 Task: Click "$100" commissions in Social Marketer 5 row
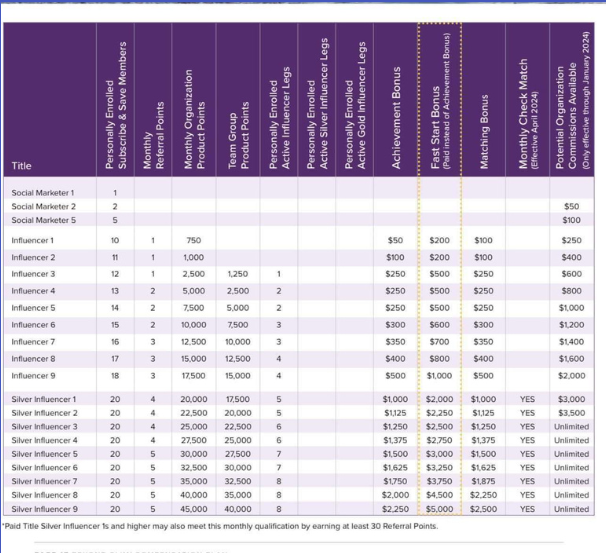click(x=571, y=220)
